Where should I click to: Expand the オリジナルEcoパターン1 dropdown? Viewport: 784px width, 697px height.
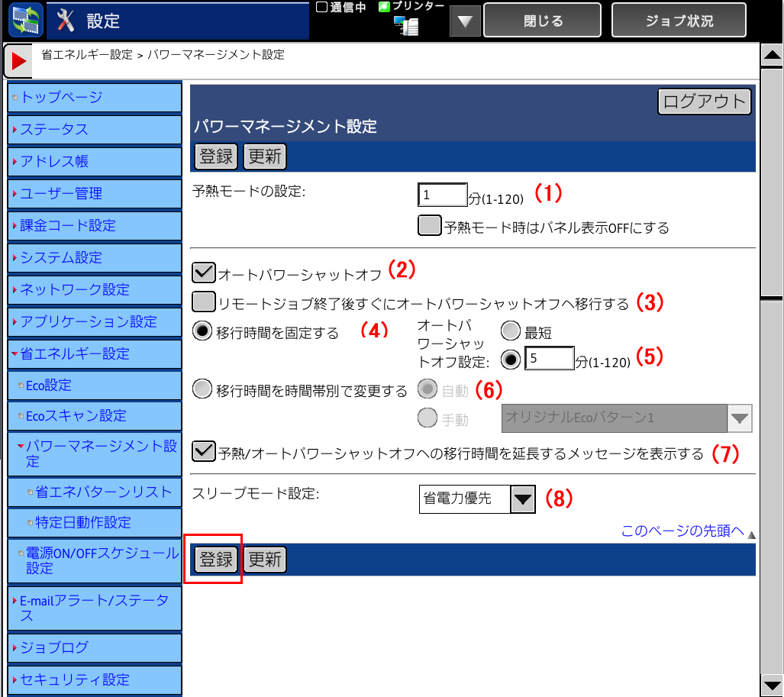point(738,418)
